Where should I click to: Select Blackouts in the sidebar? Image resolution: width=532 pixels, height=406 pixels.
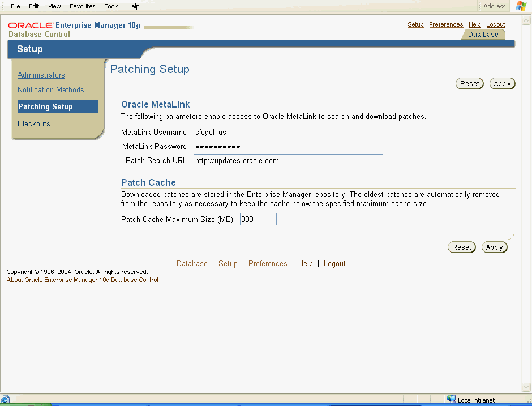34,123
